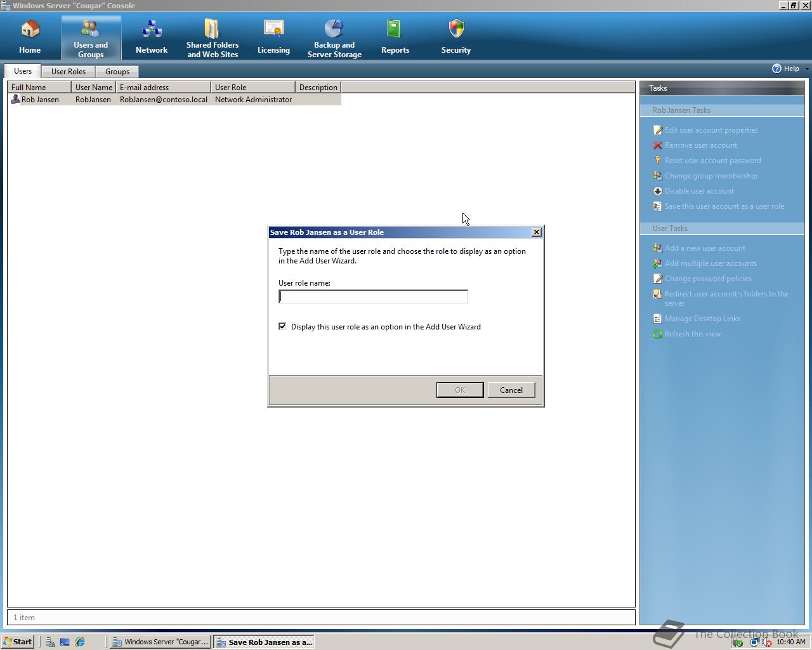The width and height of the screenshot is (812, 650).
Task: Click Redirect user account's folders link
Action: click(x=726, y=298)
